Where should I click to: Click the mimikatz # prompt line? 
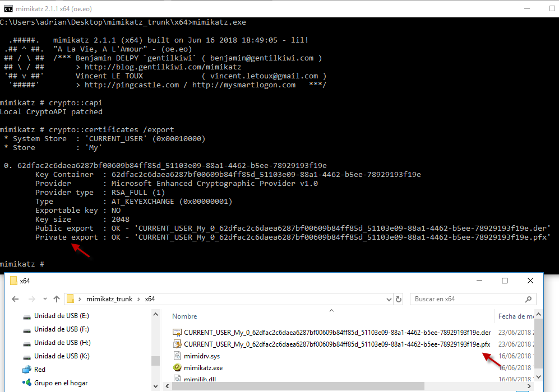[x=22, y=264]
